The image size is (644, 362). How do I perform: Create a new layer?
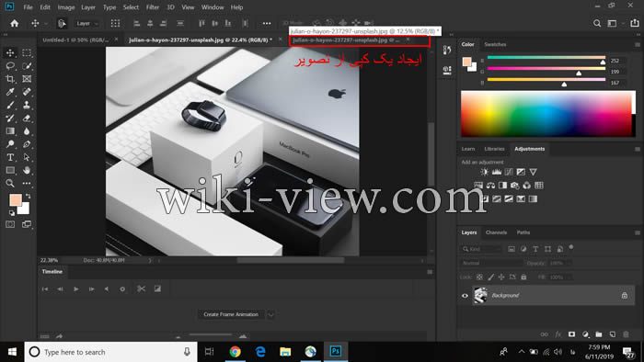tap(613, 334)
